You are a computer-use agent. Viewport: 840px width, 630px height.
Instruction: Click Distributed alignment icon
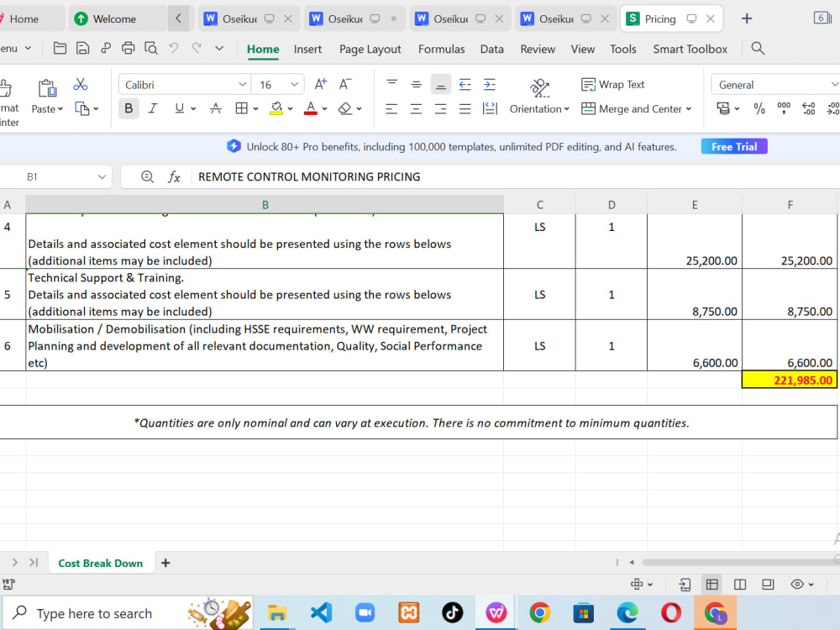point(490,108)
